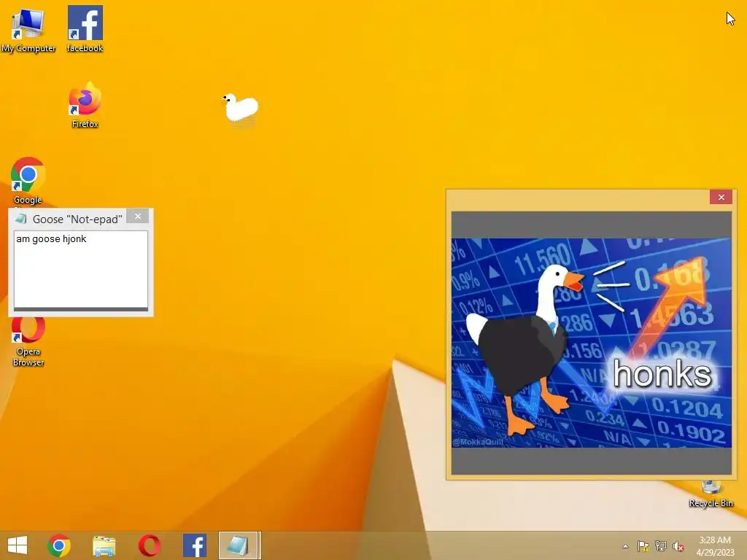This screenshot has height=560, width=747.
Task: Open the Recycle Bin
Action: (x=711, y=494)
